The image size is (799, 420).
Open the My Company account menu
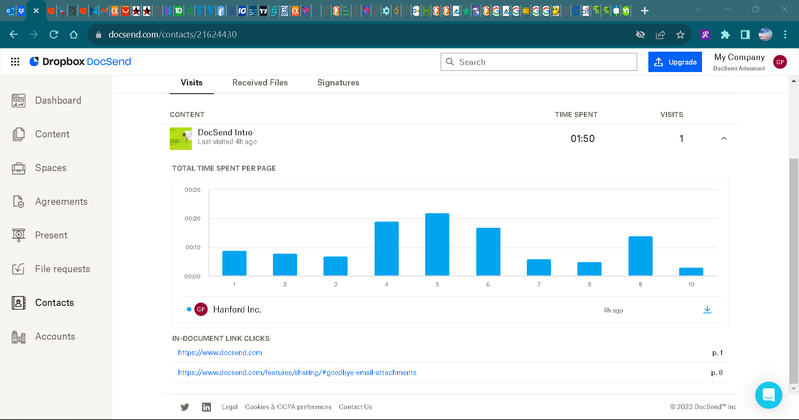739,62
